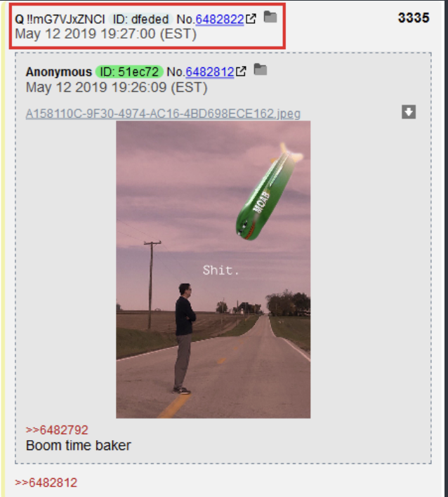Open the A158110C jpeg filename link
Image resolution: width=448 pixels, height=497 pixels.
tap(163, 114)
